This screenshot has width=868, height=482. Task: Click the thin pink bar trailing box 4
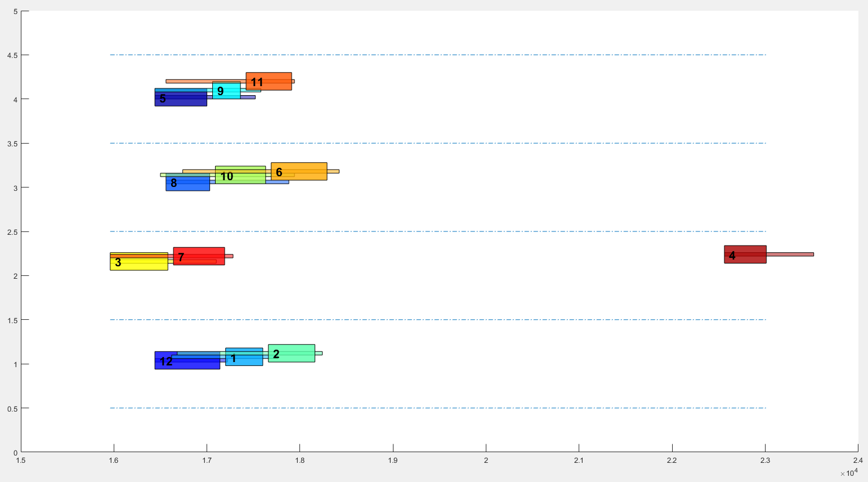[790, 255]
